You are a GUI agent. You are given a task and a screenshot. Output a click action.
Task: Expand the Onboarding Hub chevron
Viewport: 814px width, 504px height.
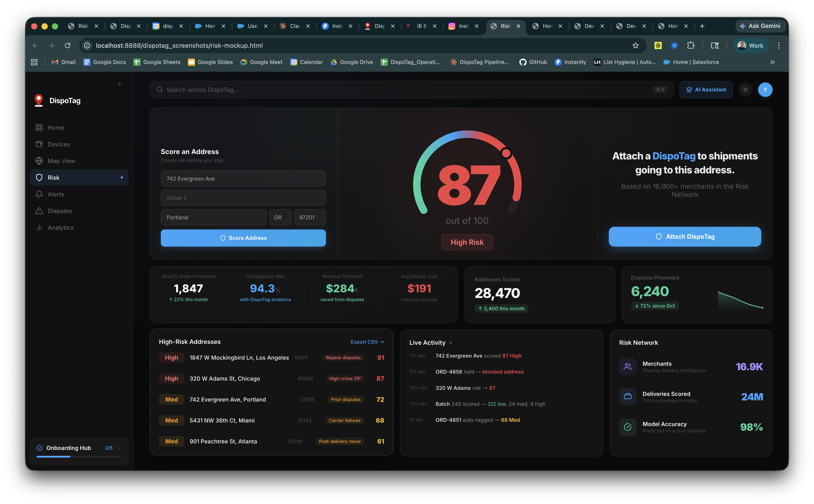tap(119, 448)
